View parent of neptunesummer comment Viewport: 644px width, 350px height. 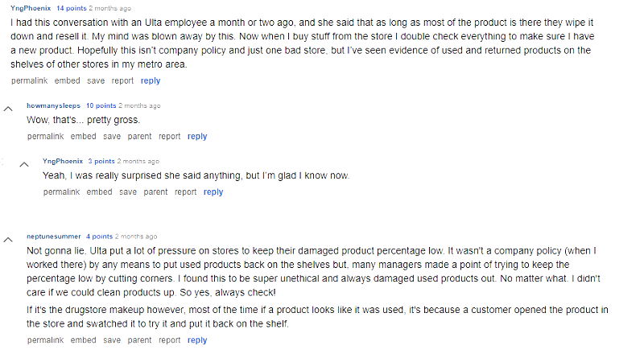point(139,340)
